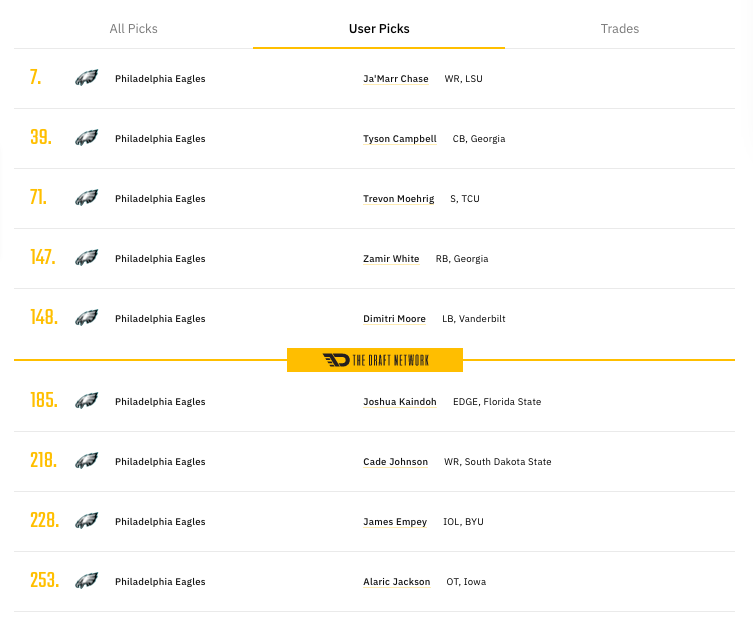Open Dimitri Moore player link

(x=394, y=319)
